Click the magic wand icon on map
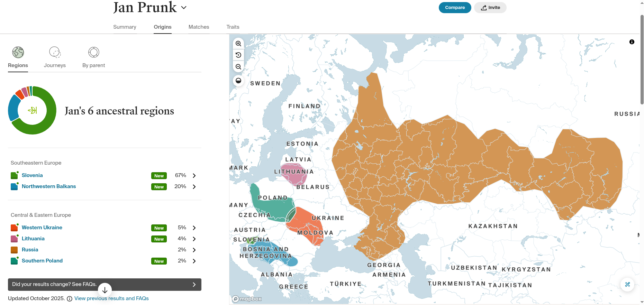Viewport: 644px width, 305px height. tap(627, 285)
